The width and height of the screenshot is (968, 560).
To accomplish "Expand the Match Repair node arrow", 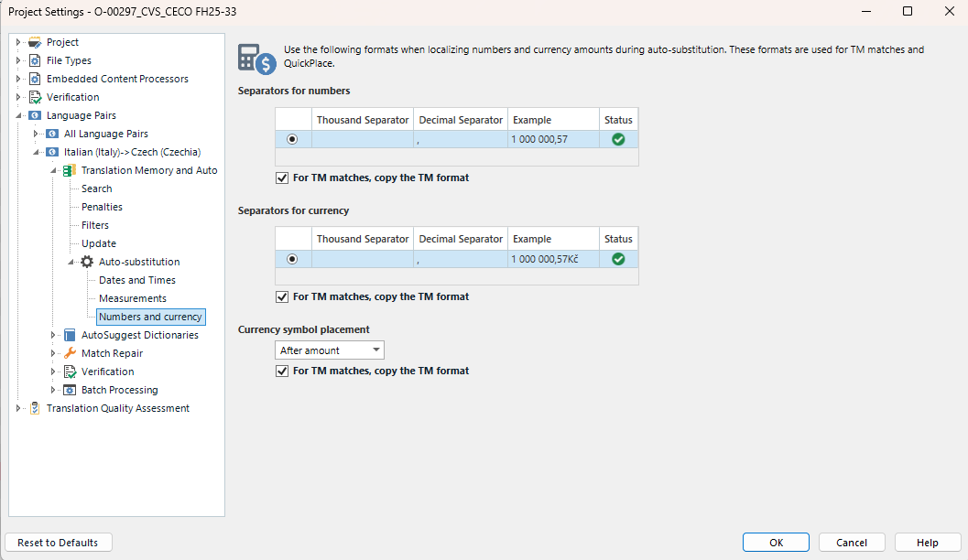I will click(52, 353).
